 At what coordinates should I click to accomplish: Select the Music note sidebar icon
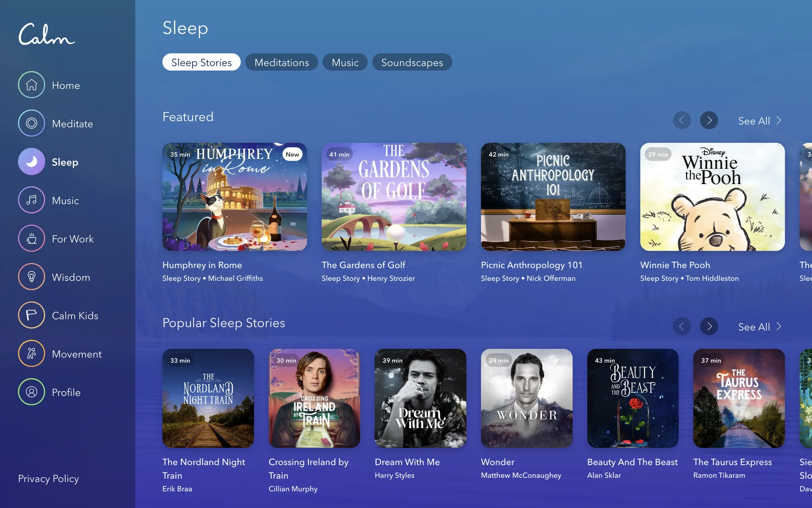pos(31,200)
